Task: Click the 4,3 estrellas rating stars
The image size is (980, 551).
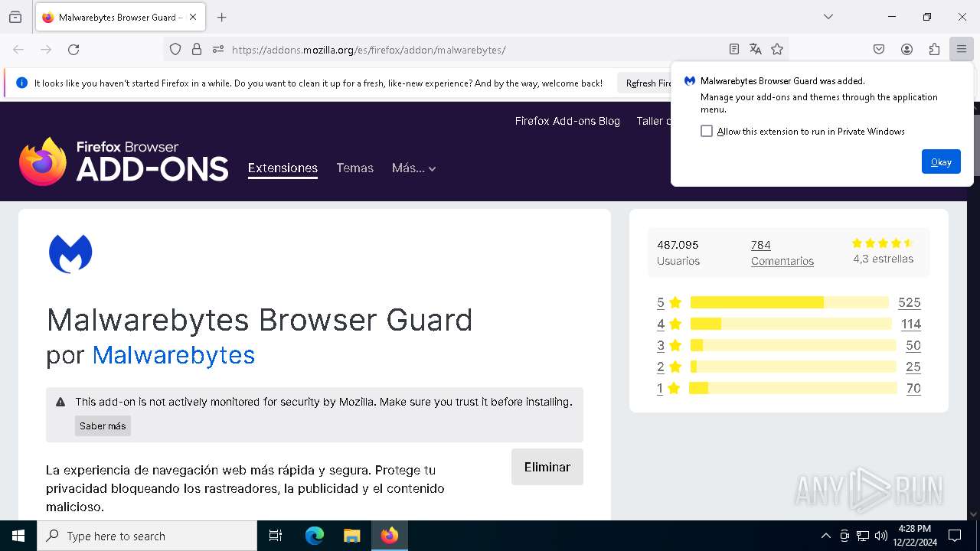Action: click(x=883, y=243)
